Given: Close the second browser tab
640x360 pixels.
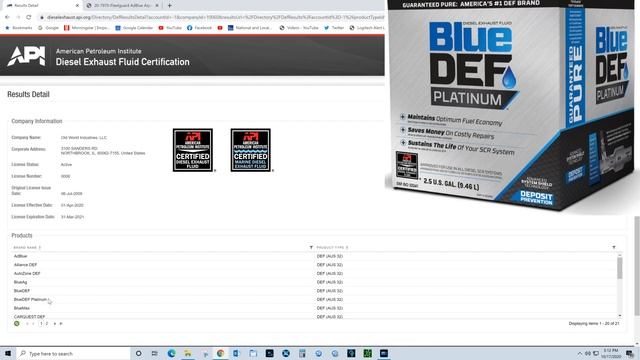Looking at the screenshot, I should click(157, 5).
